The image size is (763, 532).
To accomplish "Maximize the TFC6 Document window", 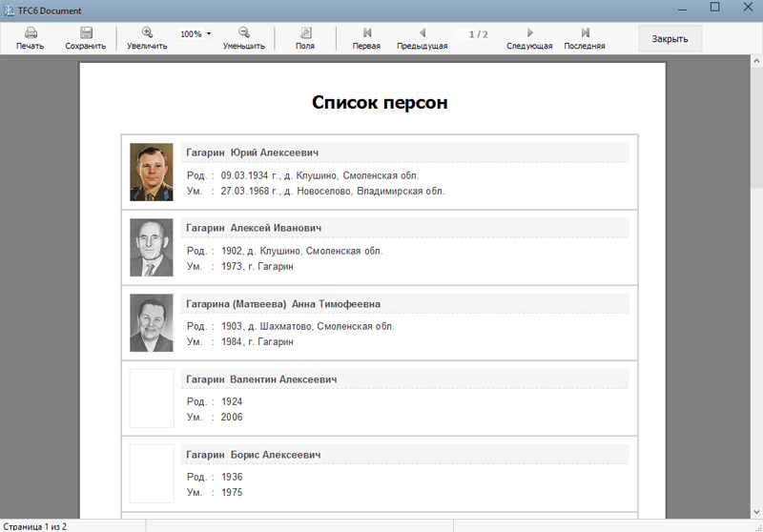I will [714, 7].
